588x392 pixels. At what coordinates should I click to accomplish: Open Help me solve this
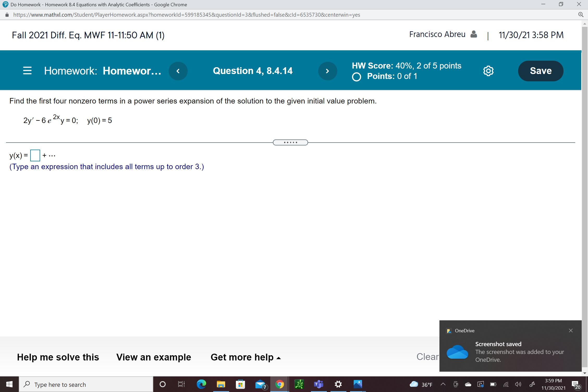pos(58,357)
